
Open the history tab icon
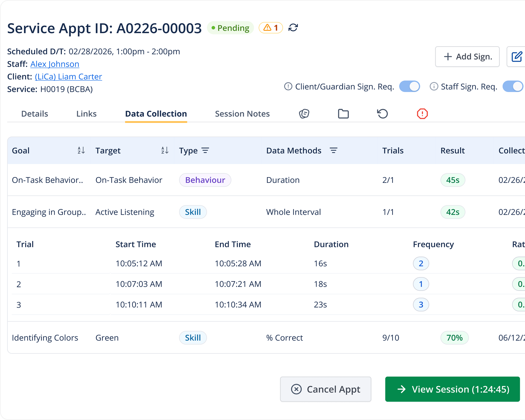(382, 114)
